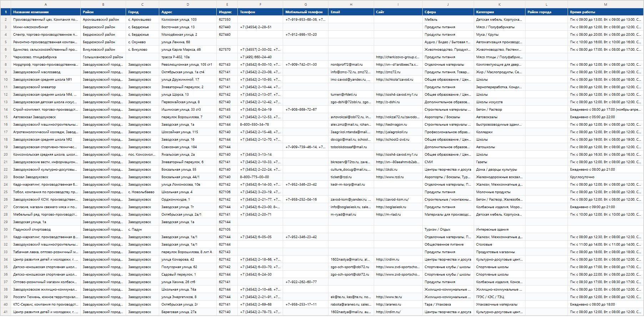Select the 'Автовокзал Заводоуковск' cell

click(46, 117)
